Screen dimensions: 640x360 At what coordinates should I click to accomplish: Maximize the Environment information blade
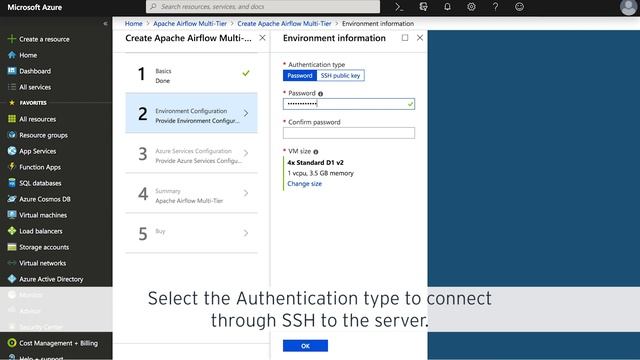tap(404, 38)
